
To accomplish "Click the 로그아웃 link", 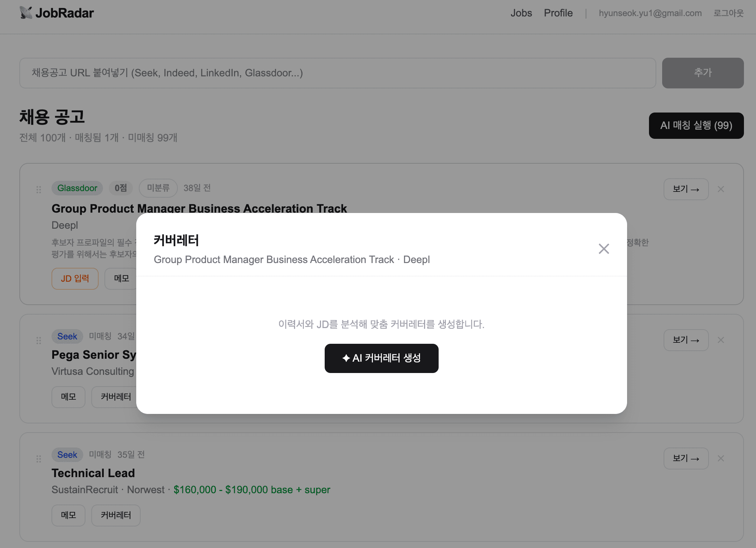I will [729, 13].
